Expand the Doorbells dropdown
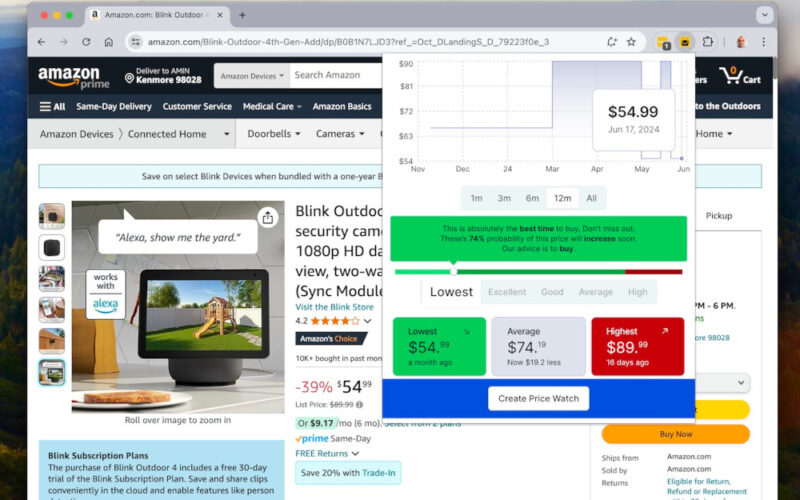This screenshot has width=800, height=500. pos(273,134)
